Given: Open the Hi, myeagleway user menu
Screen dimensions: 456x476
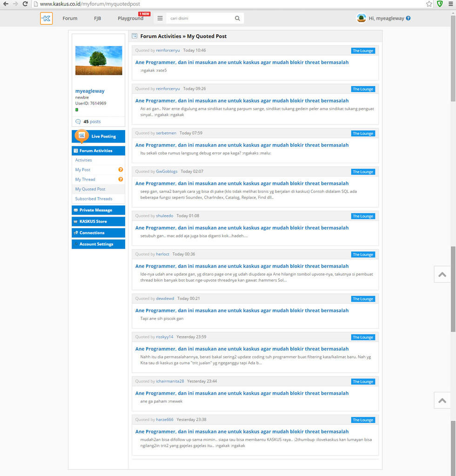Looking at the screenshot, I should [x=386, y=18].
